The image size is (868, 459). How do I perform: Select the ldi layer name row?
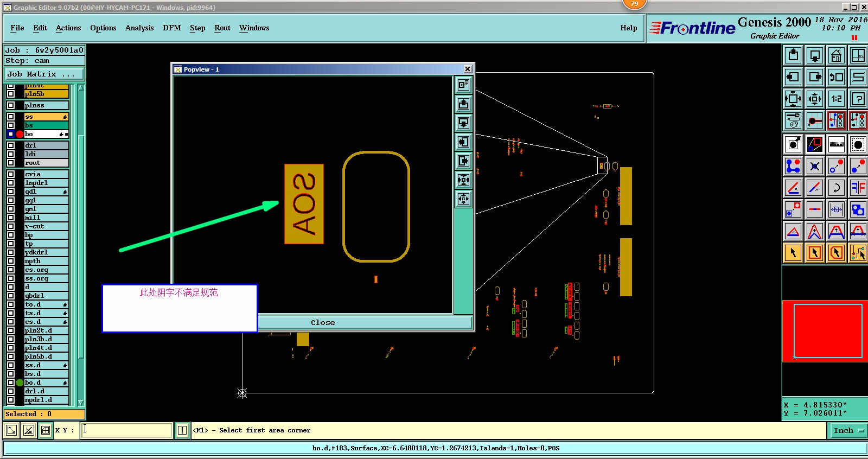tap(47, 154)
